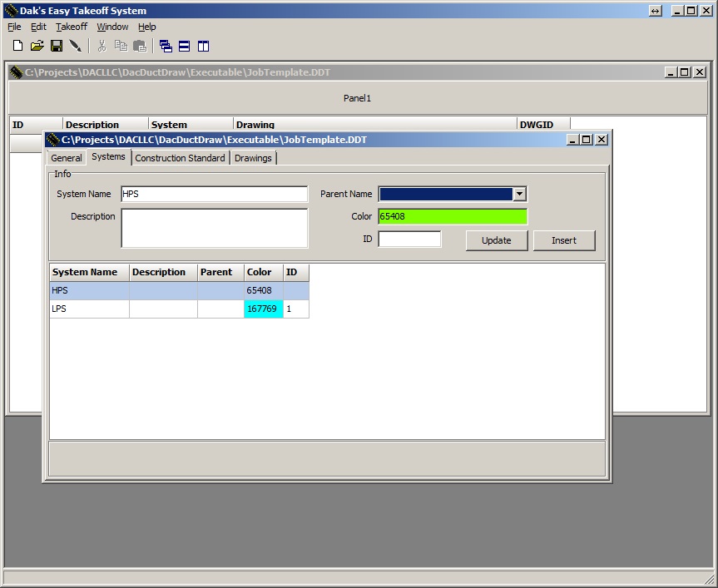The image size is (718, 588).
Task: Switch to the Construction Standard tab
Action: point(180,158)
